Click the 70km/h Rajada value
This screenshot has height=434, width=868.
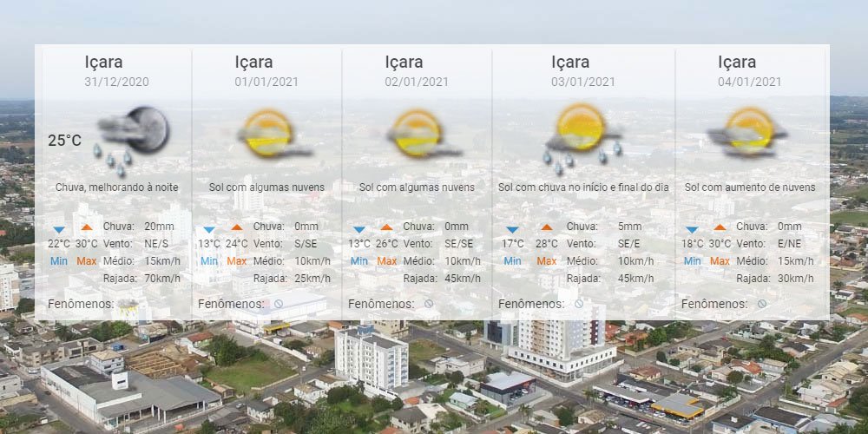coord(162,279)
